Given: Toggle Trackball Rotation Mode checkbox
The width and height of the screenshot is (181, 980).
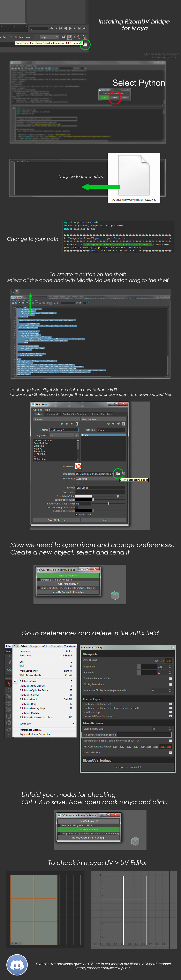Looking at the screenshot, I should pyautogui.click(x=171, y=679).
